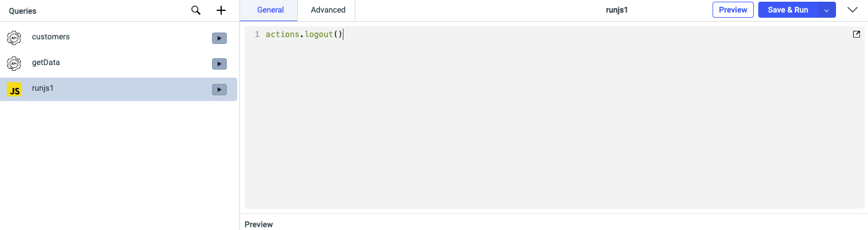Open the Save & Run dropdown arrow
The height and width of the screenshot is (230, 868).
(826, 10)
